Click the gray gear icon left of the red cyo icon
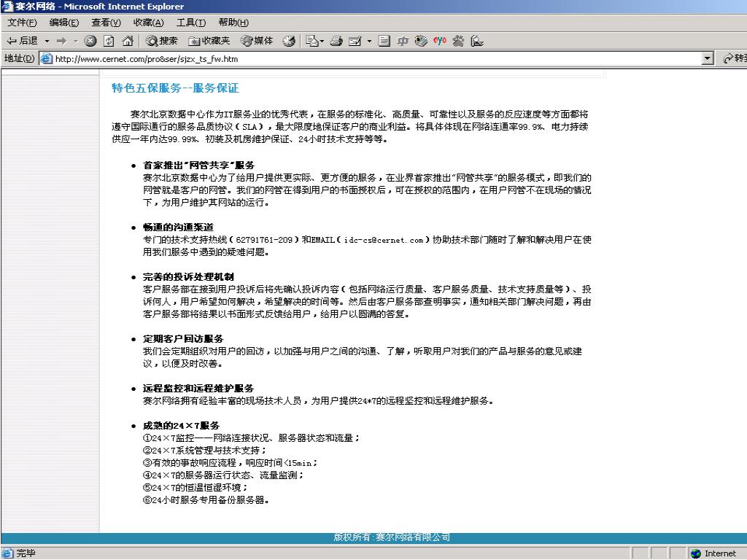This screenshot has width=747, height=560. [x=421, y=41]
